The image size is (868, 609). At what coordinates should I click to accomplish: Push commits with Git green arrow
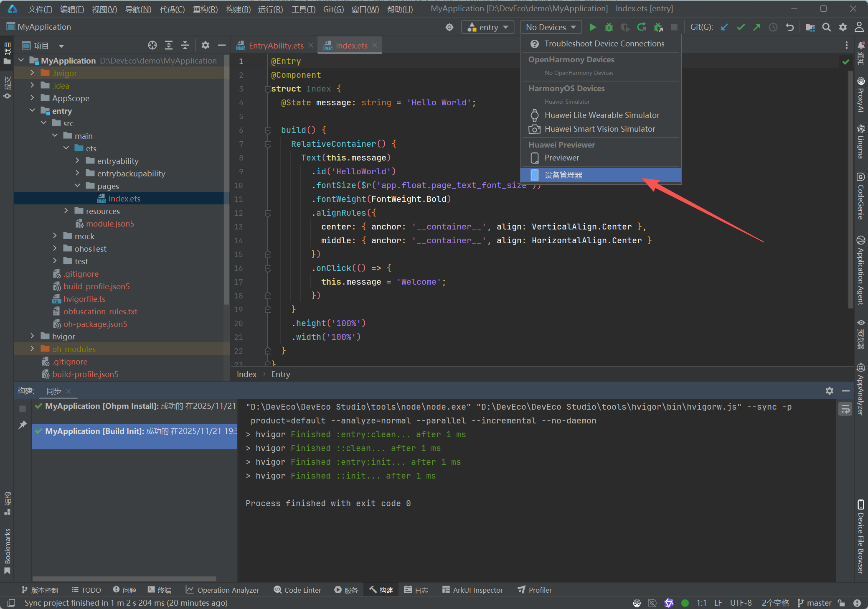757,27
